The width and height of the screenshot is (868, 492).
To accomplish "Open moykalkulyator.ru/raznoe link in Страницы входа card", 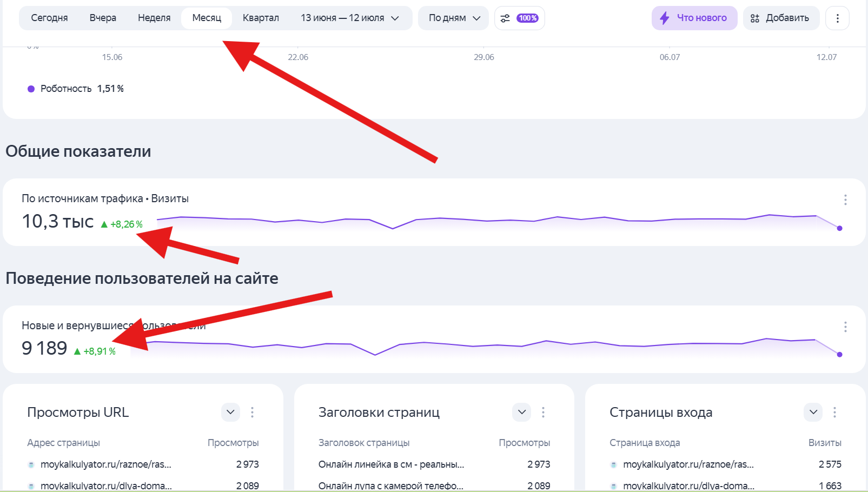I will pos(688,464).
